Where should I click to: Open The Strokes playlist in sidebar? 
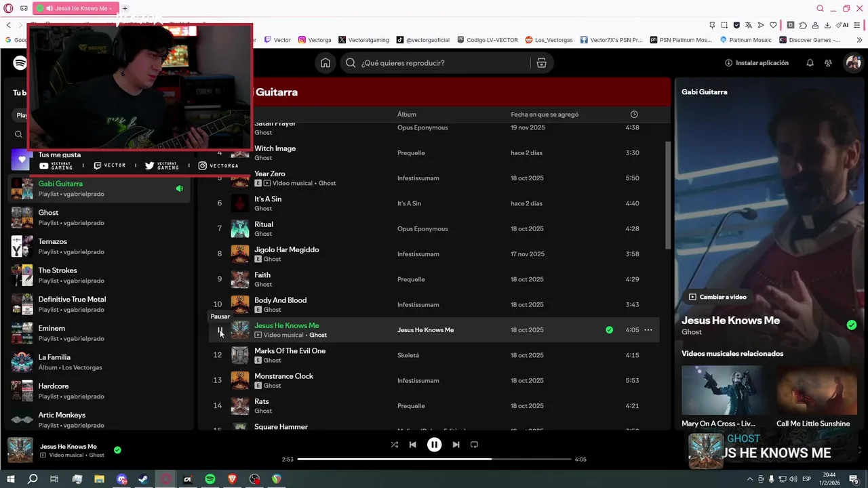click(99, 275)
